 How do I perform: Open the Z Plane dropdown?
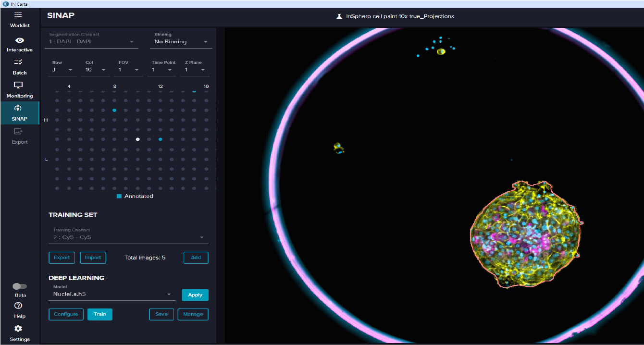pos(195,70)
